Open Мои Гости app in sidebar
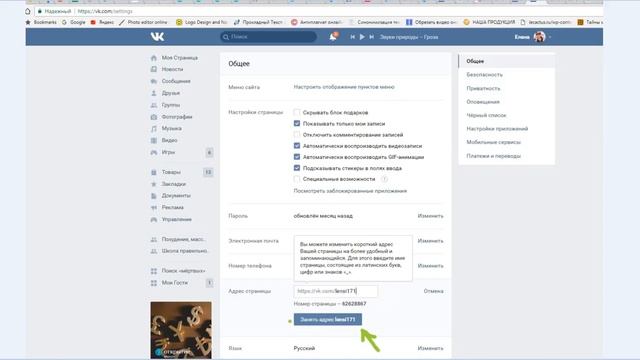The width and height of the screenshot is (640, 360). point(175,282)
